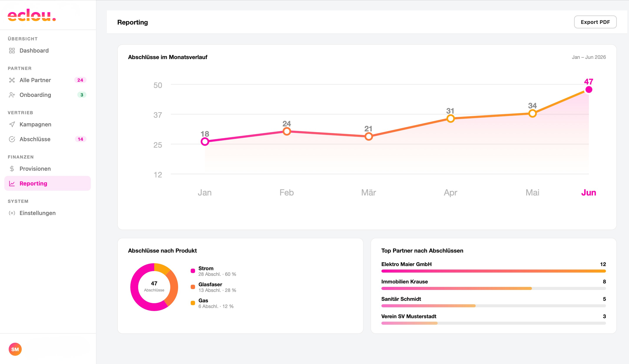Click the Apr axis label

click(450, 192)
